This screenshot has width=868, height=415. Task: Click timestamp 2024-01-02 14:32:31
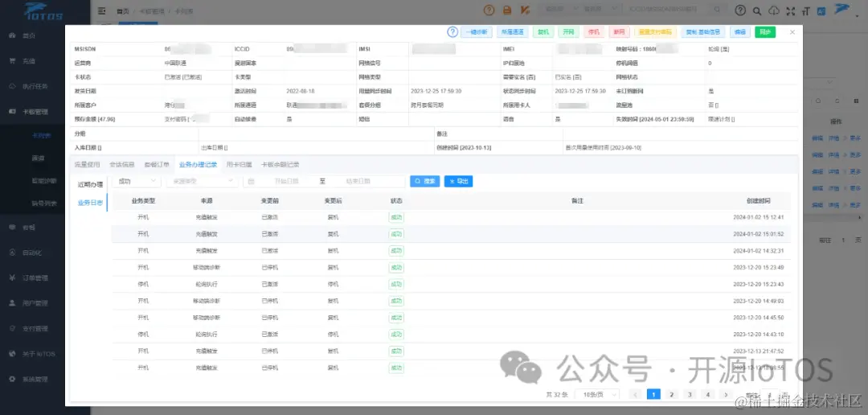pos(759,251)
